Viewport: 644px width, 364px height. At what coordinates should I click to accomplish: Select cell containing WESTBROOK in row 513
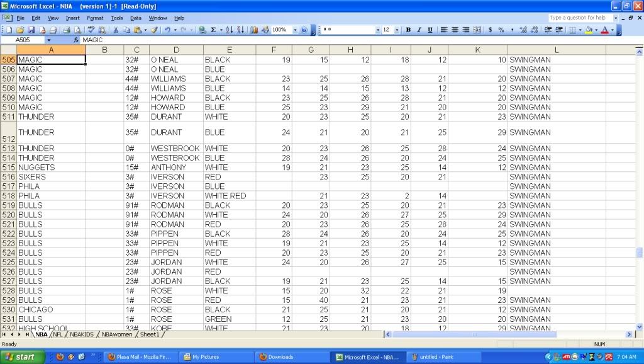pyautogui.click(x=176, y=148)
